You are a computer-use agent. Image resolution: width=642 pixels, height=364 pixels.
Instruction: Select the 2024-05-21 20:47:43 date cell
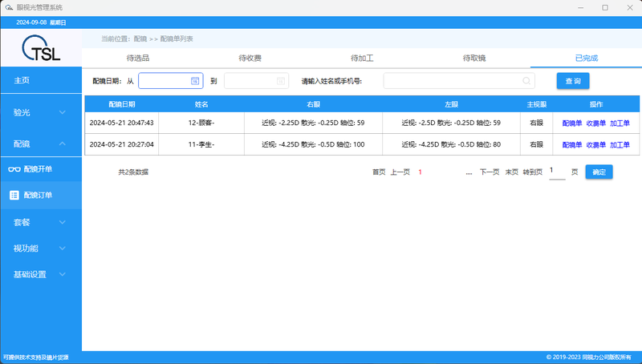(x=122, y=123)
